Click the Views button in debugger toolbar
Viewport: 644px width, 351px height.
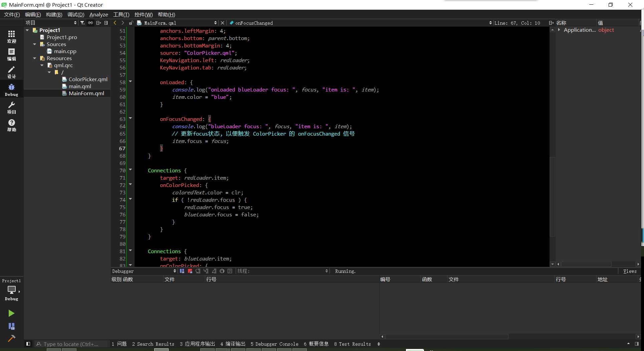point(630,271)
